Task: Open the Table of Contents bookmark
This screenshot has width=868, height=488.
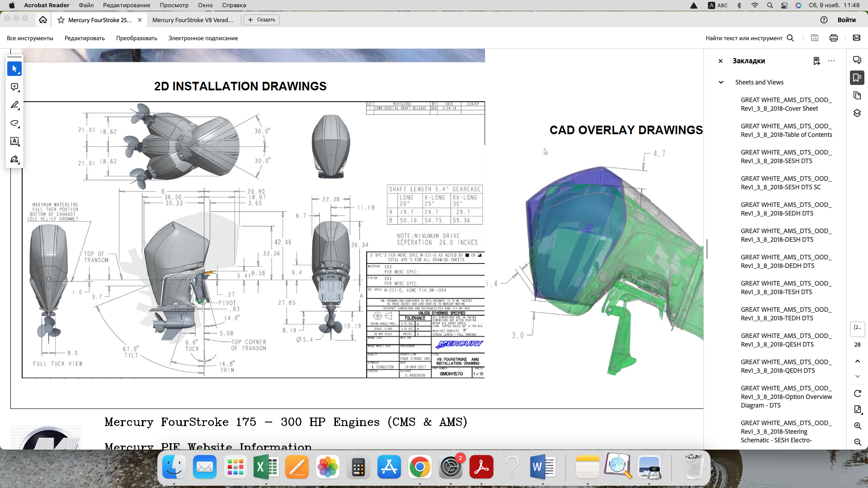Action: (x=786, y=131)
